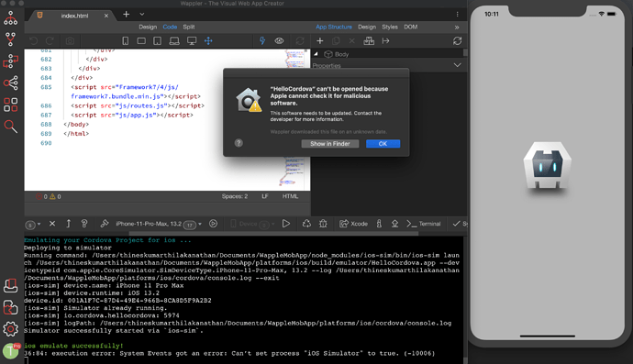Open the iPhone-11-Pro-Max simulator dropdown
This screenshot has height=364, width=633.
click(158, 224)
